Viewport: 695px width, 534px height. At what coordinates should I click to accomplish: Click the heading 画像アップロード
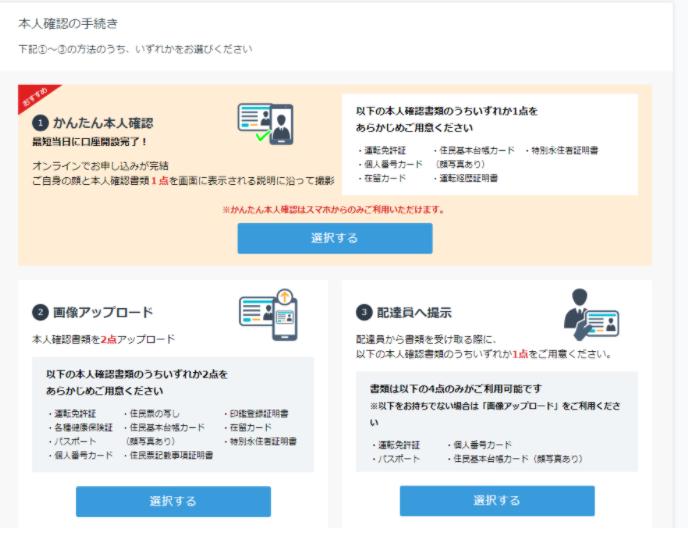(103, 312)
